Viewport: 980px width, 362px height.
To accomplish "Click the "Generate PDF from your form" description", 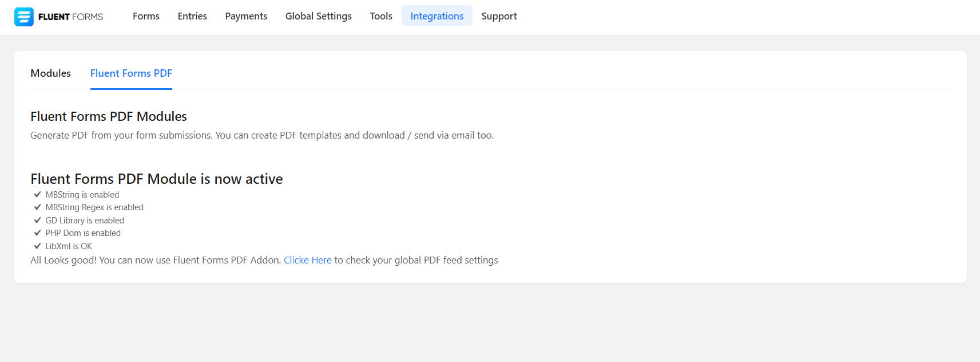I will point(261,135).
